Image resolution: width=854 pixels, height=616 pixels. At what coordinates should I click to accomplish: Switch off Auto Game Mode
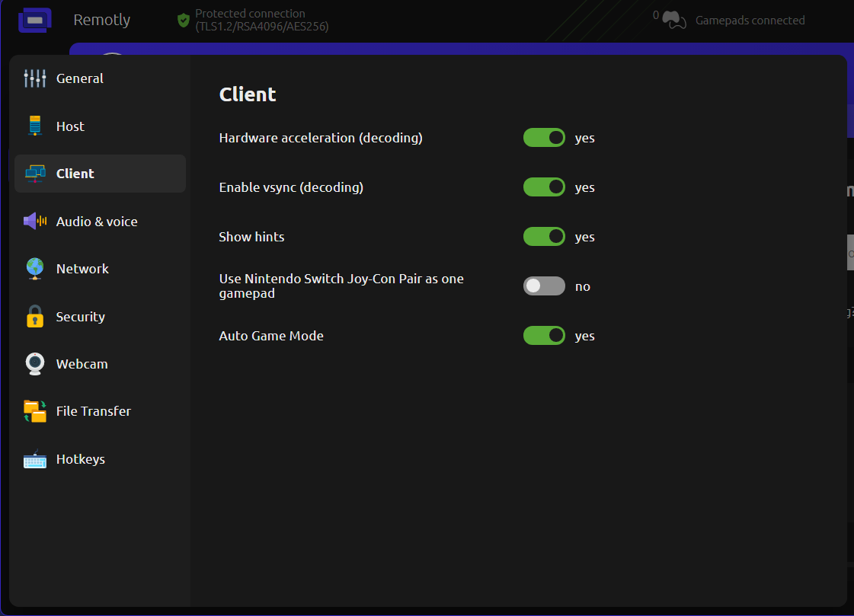544,336
